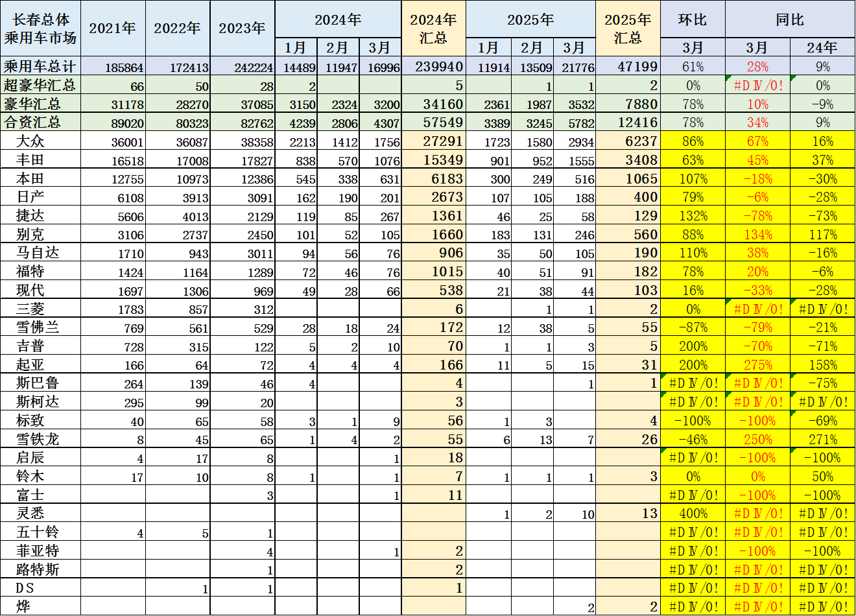The height and width of the screenshot is (616, 856).
Task: Select the cell showing 239940
Action: 433,66
